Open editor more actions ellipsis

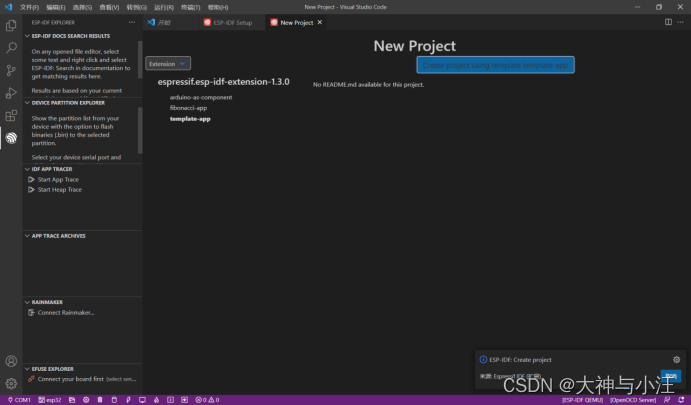coord(680,22)
